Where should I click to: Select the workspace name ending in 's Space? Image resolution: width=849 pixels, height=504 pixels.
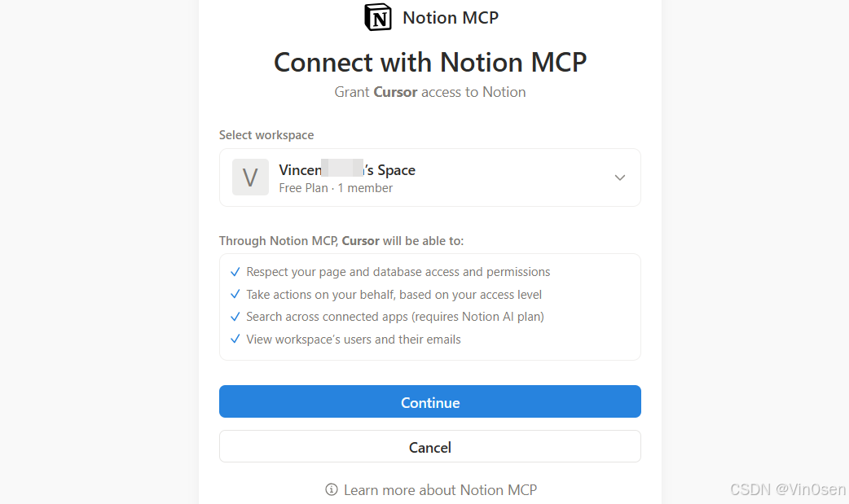click(347, 170)
